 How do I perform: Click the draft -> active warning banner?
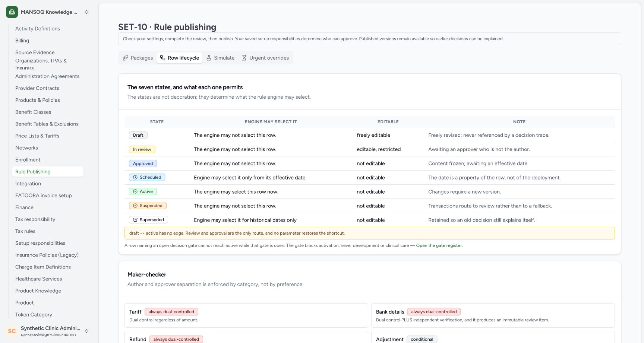pyautogui.click(x=370, y=233)
